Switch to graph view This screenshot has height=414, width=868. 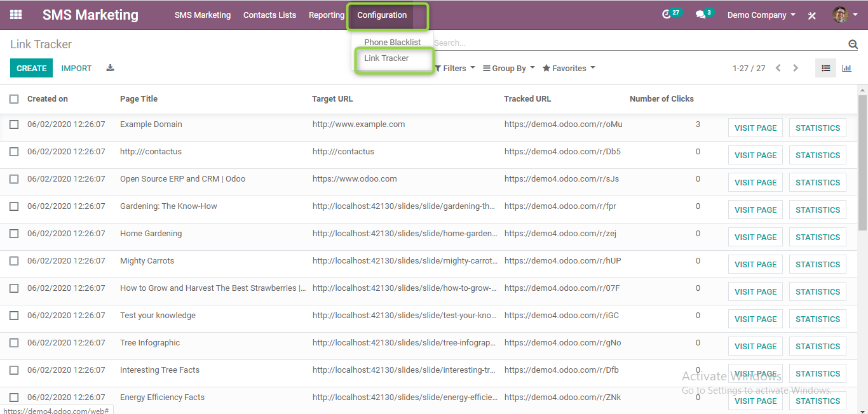pyautogui.click(x=846, y=68)
